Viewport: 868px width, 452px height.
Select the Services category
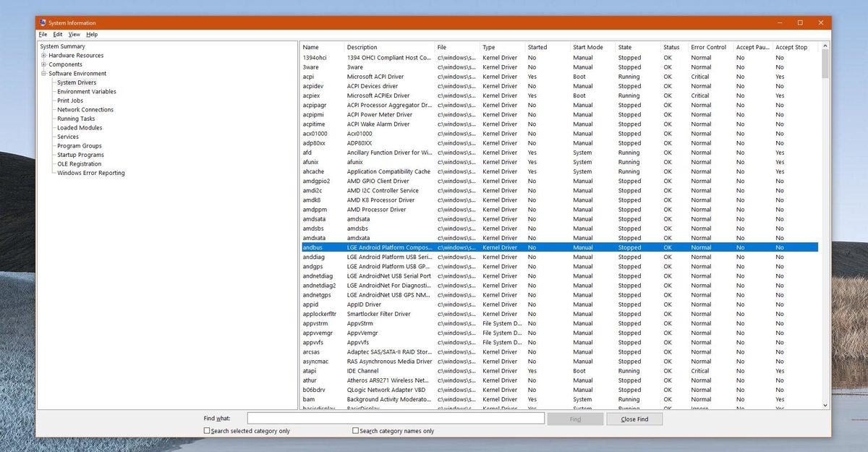point(67,136)
